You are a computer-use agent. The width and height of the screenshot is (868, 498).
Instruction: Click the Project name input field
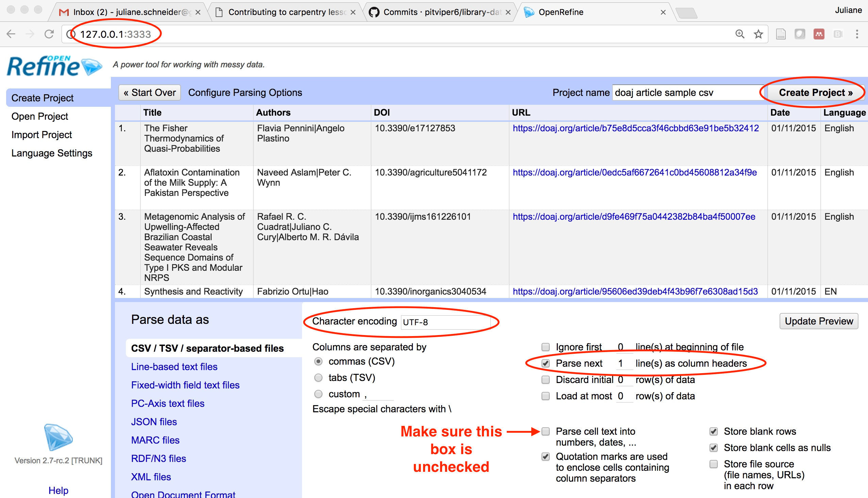tap(687, 92)
